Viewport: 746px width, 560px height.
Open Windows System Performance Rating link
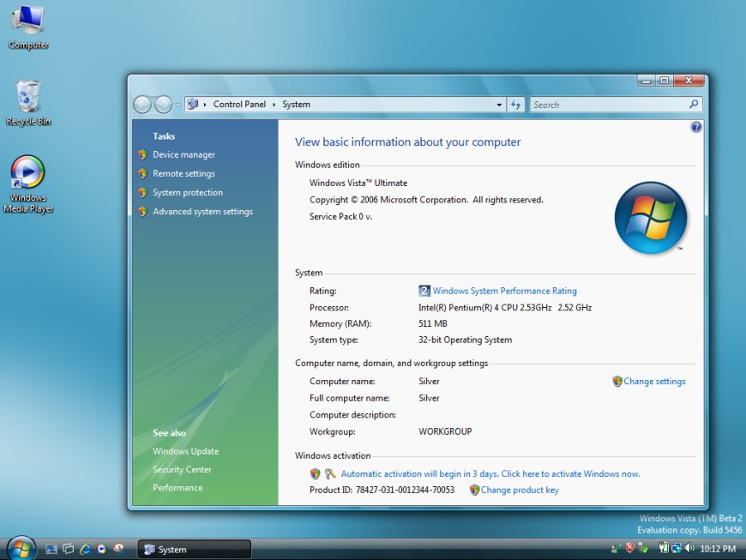tap(504, 291)
